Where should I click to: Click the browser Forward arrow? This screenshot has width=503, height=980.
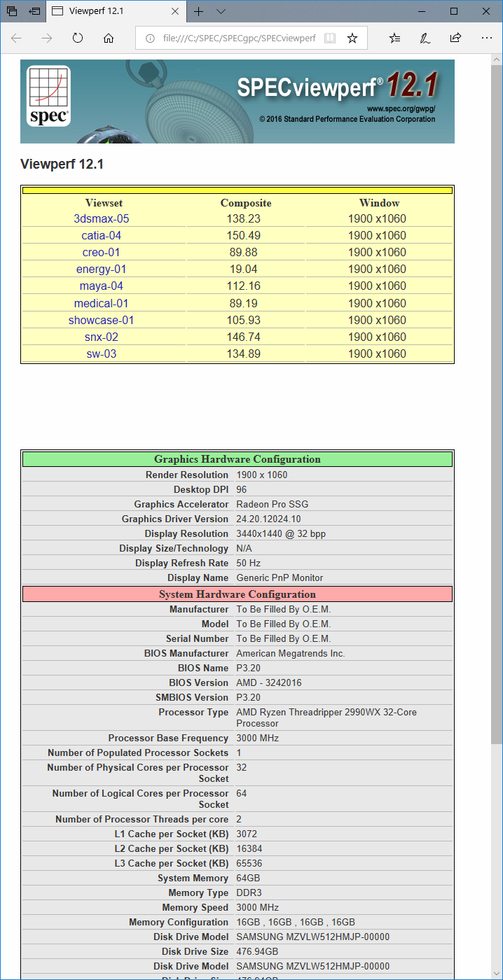(x=47, y=38)
